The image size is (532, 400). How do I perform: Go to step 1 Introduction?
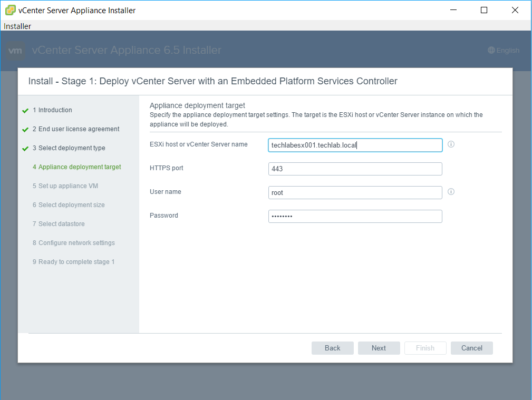point(52,110)
